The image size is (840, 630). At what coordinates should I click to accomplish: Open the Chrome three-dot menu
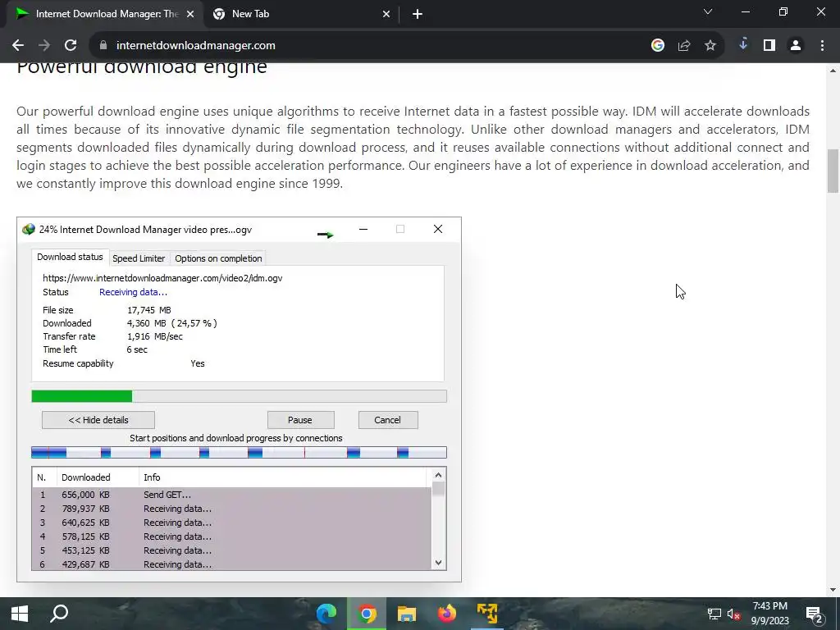(x=822, y=46)
